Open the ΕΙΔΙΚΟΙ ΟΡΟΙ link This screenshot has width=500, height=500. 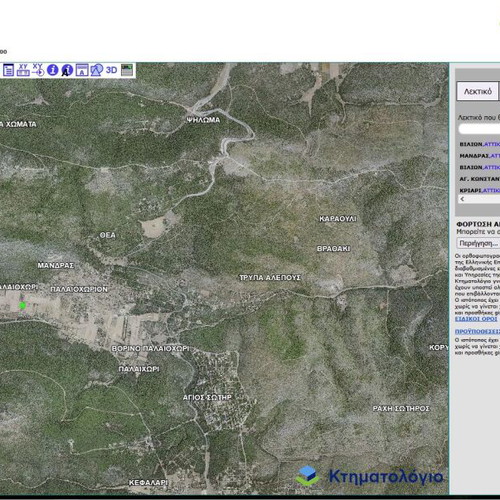pos(476,319)
